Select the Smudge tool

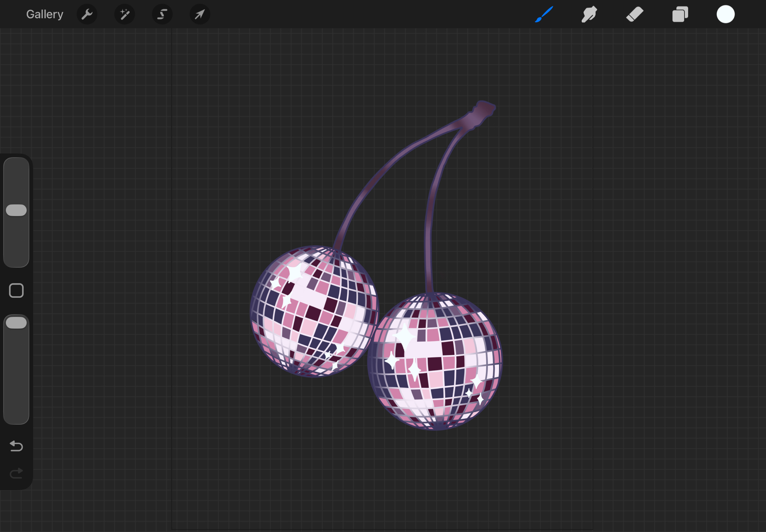(589, 14)
